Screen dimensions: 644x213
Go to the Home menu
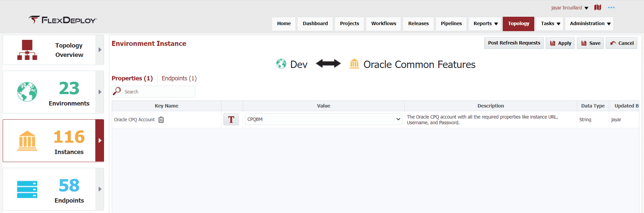[x=284, y=23]
